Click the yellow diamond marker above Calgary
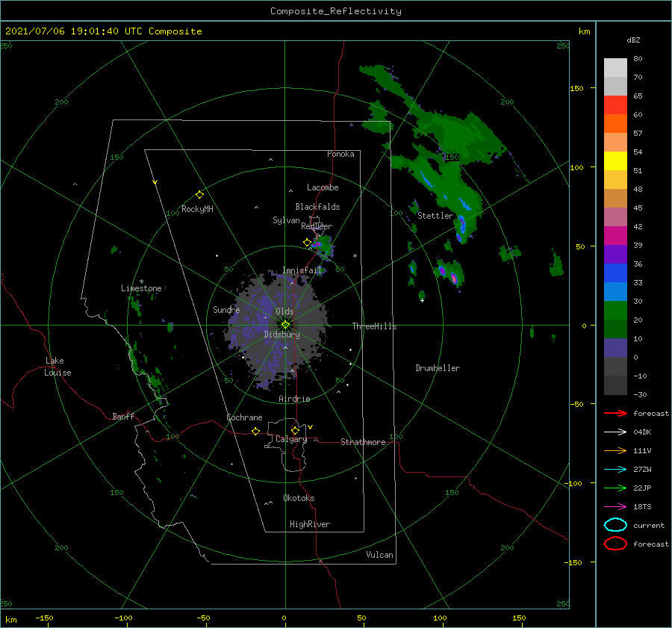This screenshot has width=672, height=628. pos(295,430)
